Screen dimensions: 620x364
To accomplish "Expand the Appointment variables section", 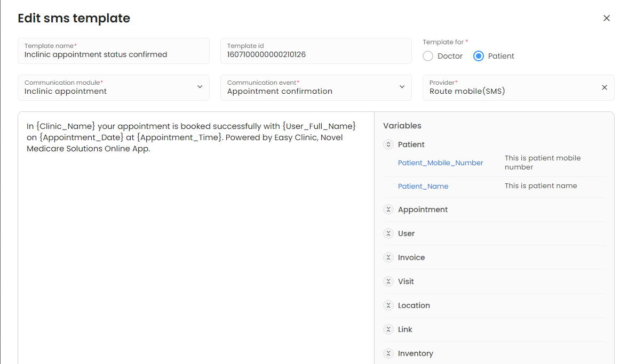I will (388, 209).
